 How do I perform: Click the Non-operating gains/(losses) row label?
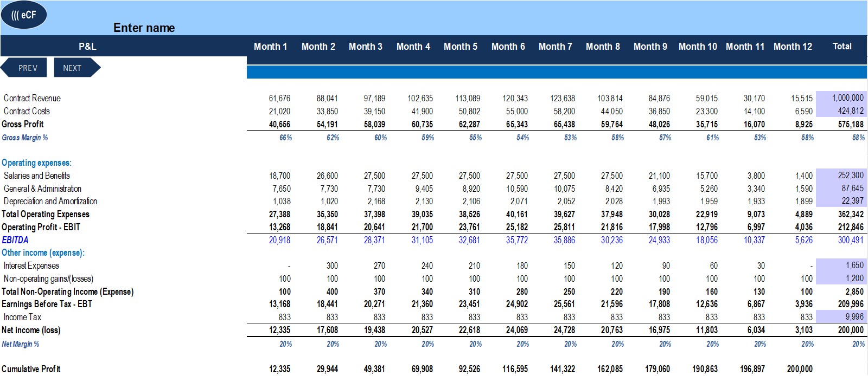48,278
